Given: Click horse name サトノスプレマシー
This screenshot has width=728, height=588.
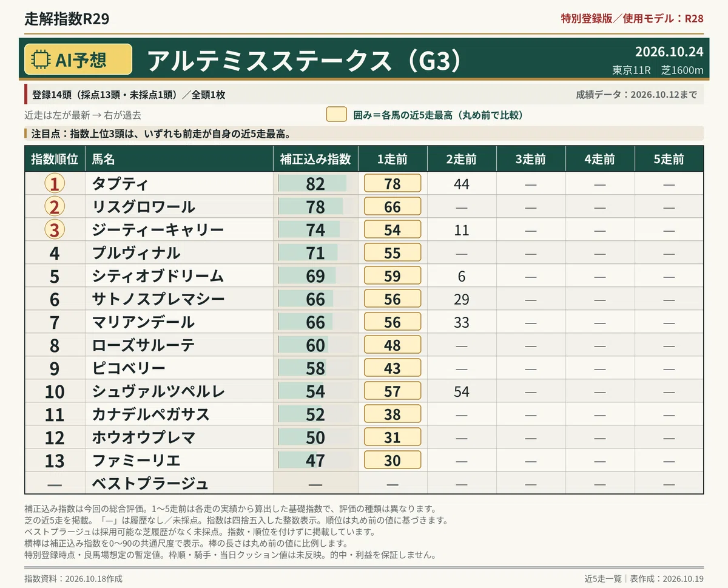Looking at the screenshot, I should (158, 299).
